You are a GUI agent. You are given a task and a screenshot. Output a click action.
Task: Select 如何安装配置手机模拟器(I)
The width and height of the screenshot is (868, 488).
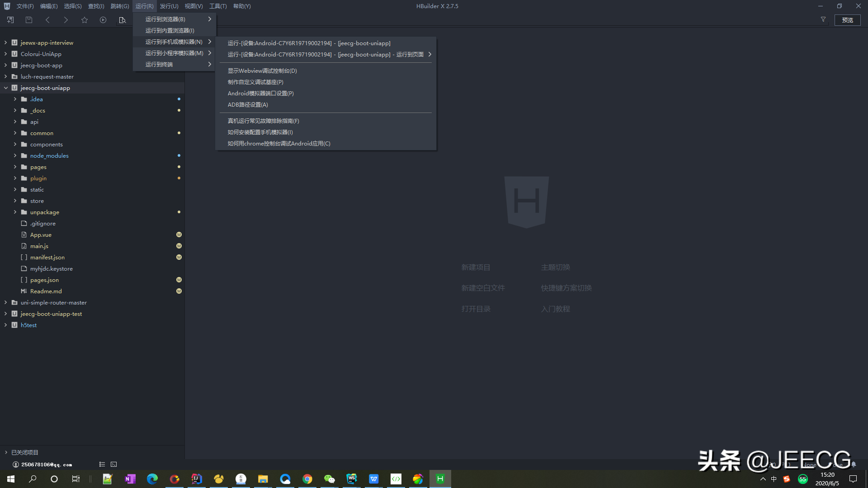click(325, 132)
